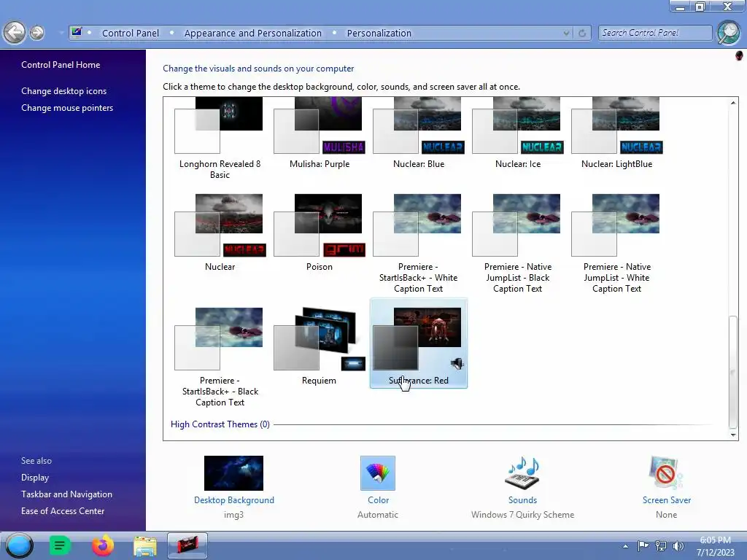This screenshot has width=747, height=560.
Task: Click the address bar refresh icon
Action: click(x=581, y=33)
